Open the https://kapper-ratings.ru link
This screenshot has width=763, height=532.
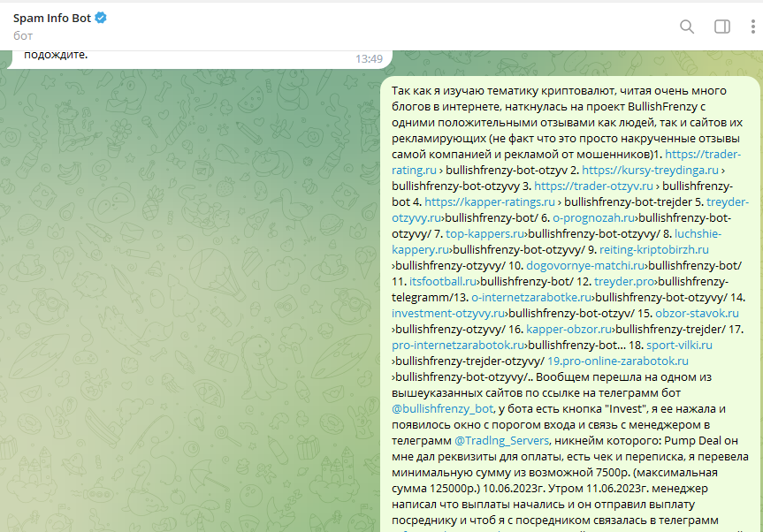490,201
